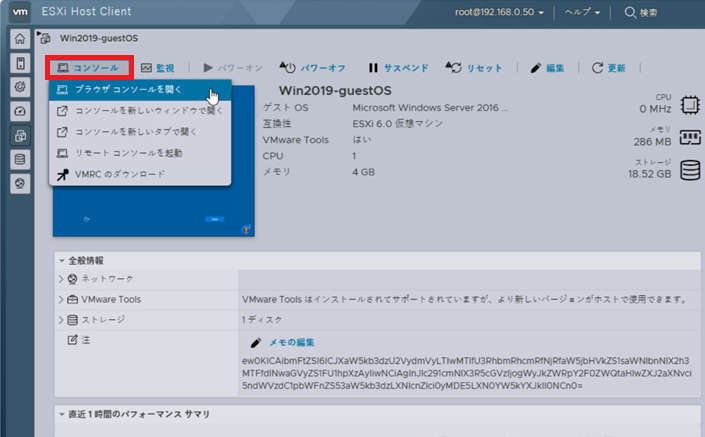Expand the ストレージ row
The width and height of the screenshot is (705, 437).
point(60,320)
